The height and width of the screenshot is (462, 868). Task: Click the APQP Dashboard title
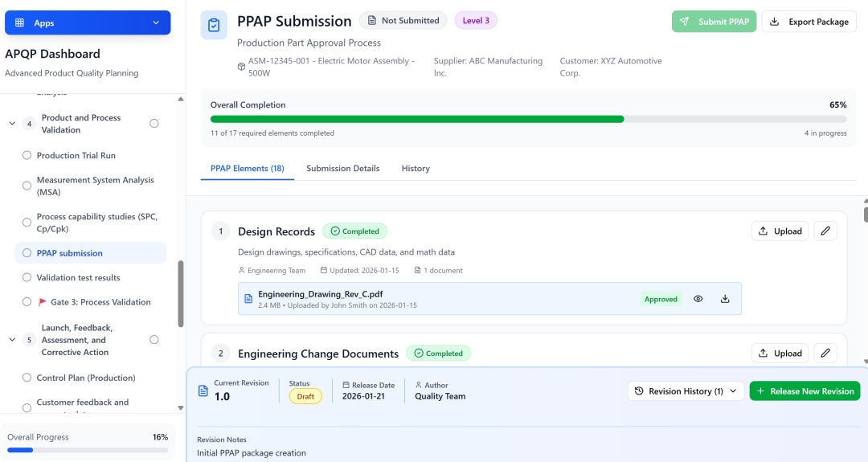[x=52, y=54]
